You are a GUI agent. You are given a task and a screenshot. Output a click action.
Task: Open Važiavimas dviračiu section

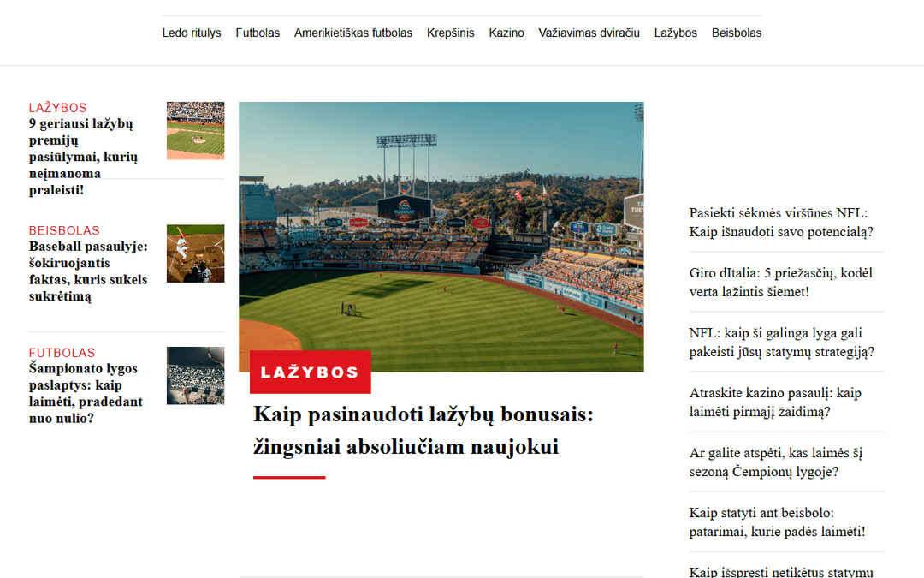point(589,33)
